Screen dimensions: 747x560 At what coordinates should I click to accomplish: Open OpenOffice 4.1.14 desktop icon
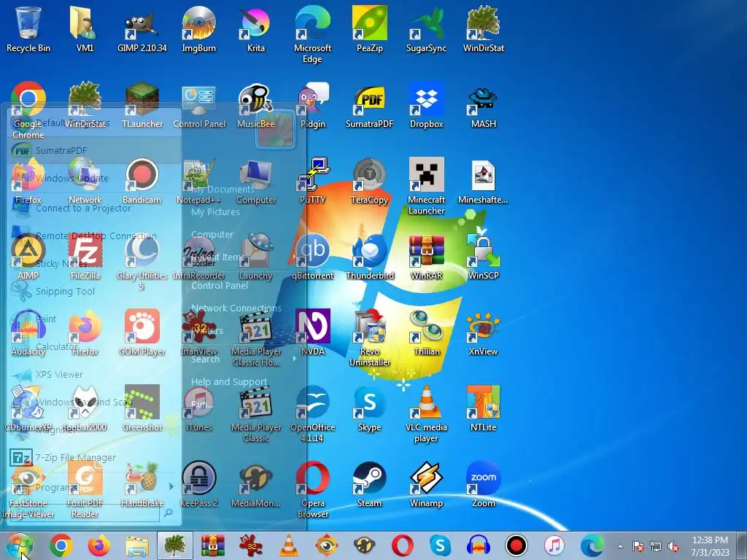click(x=312, y=413)
